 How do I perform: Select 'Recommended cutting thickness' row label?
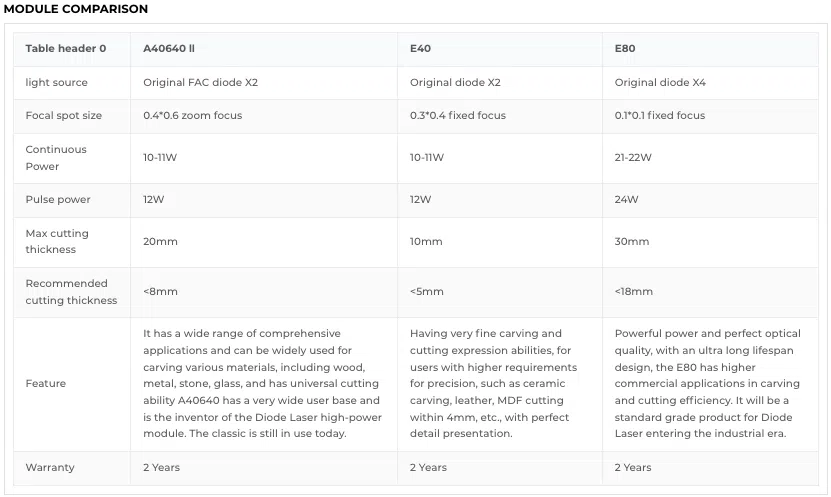pos(72,292)
